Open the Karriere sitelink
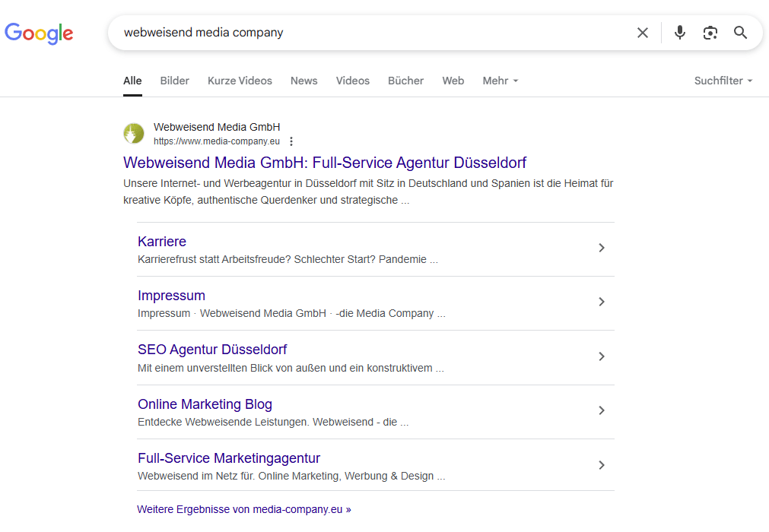The height and width of the screenshot is (532, 769). pos(162,242)
